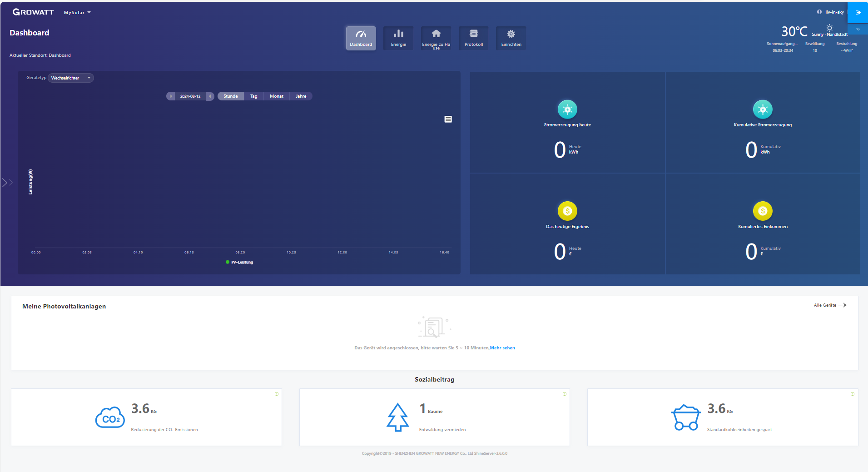Click the Bewölkung label
The height and width of the screenshot is (472, 868).
815,44
